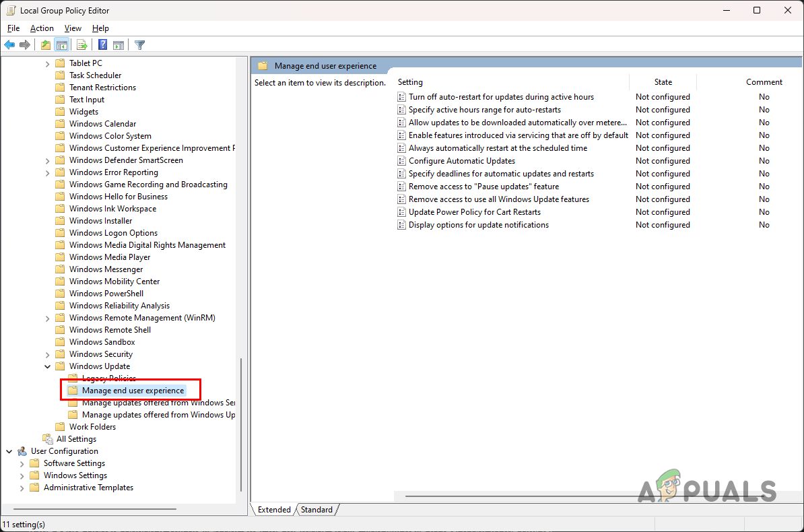Screen dimensions: 804x532
Task: Select 'Allow updates to be downloaded automatically' setting
Action: pos(517,123)
